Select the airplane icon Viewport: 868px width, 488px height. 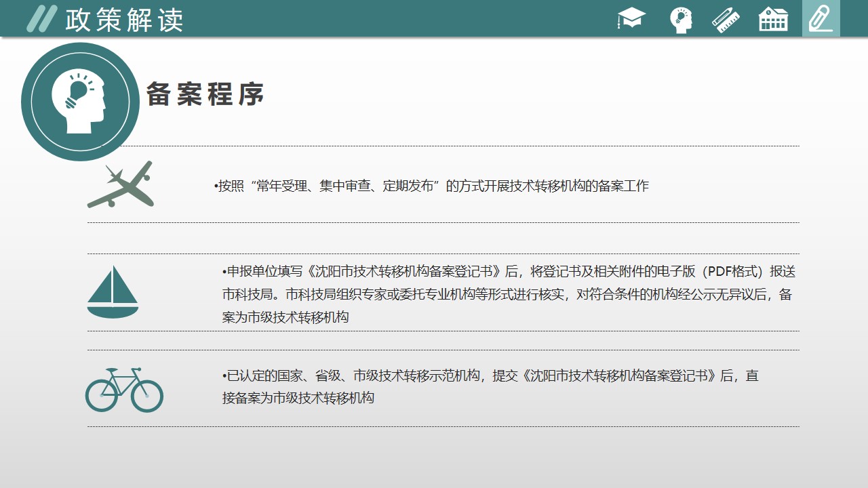click(x=121, y=184)
